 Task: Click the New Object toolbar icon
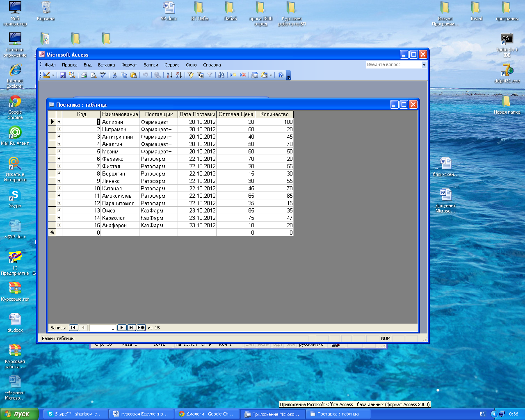tap(264, 75)
